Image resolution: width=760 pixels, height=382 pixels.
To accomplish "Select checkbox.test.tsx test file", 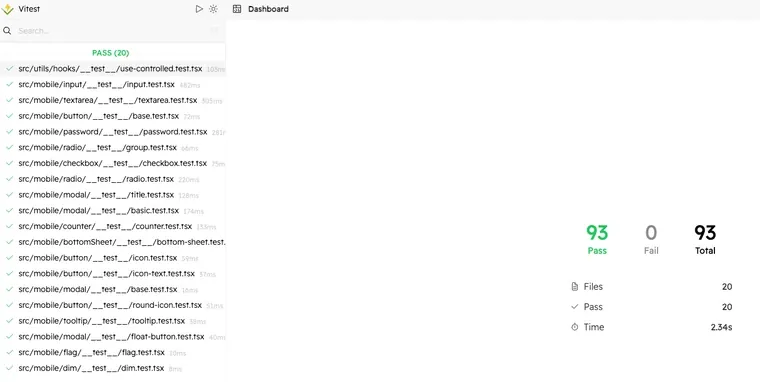I will [x=112, y=163].
